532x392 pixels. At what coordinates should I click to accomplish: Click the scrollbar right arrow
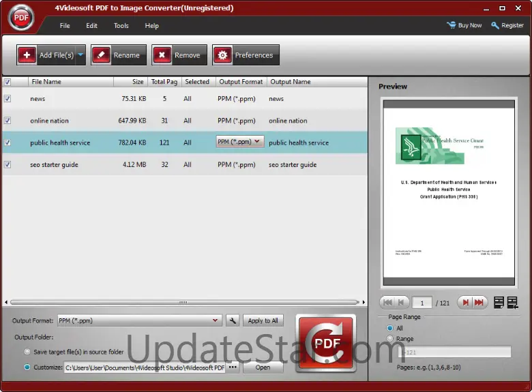[364, 302]
